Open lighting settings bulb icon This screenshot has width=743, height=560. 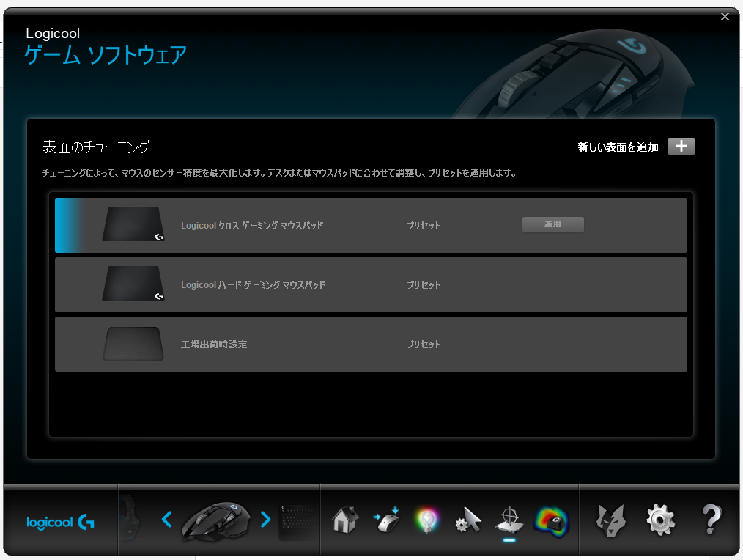(427, 520)
